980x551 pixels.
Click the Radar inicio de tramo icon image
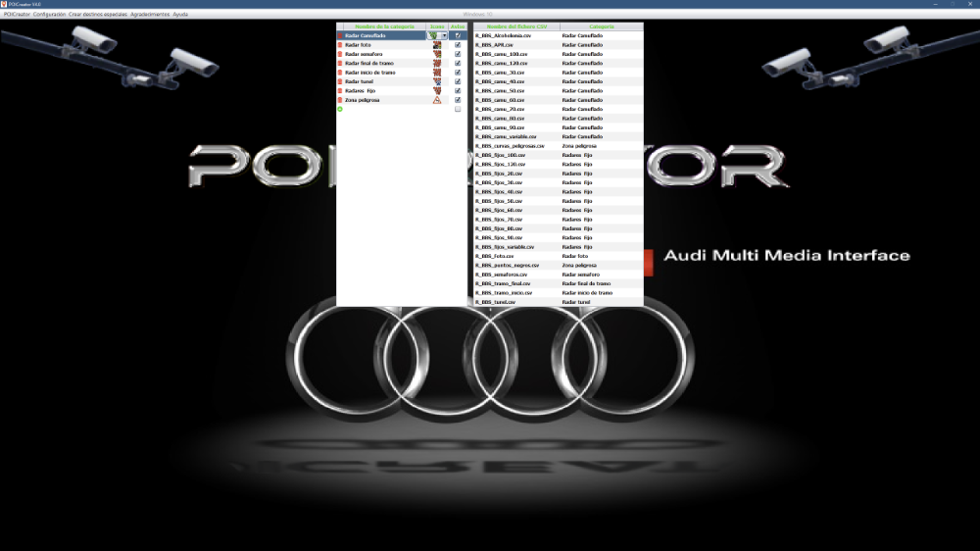tap(437, 73)
